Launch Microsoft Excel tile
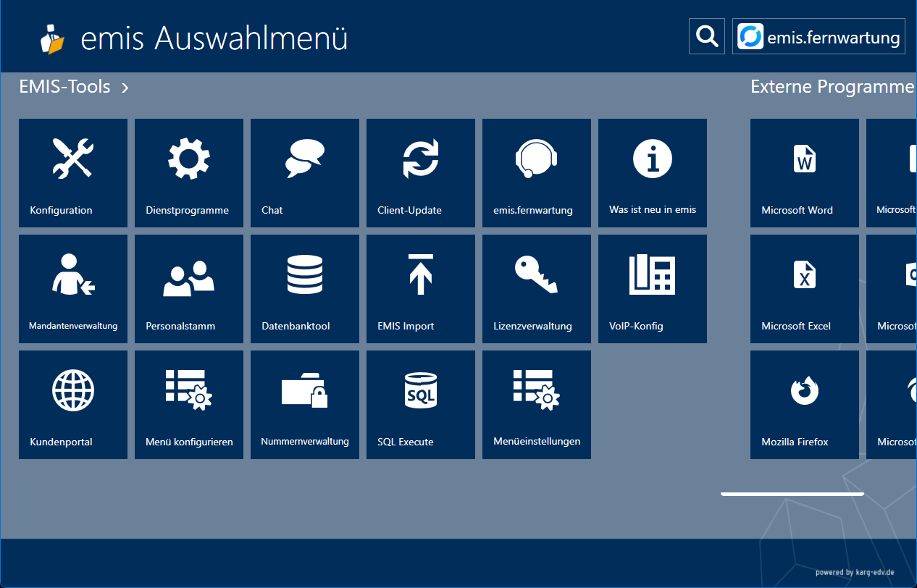Viewport: 917px width, 588px height. pyautogui.click(x=805, y=289)
